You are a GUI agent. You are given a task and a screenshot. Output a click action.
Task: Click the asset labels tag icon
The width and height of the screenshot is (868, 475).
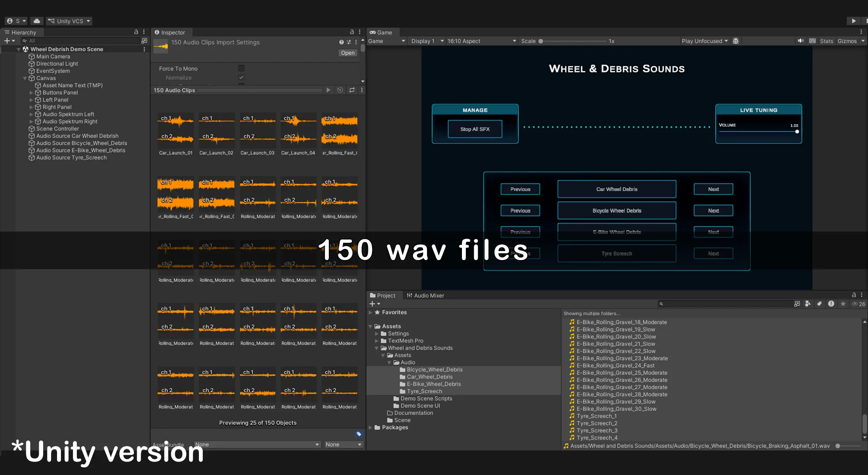click(x=359, y=434)
